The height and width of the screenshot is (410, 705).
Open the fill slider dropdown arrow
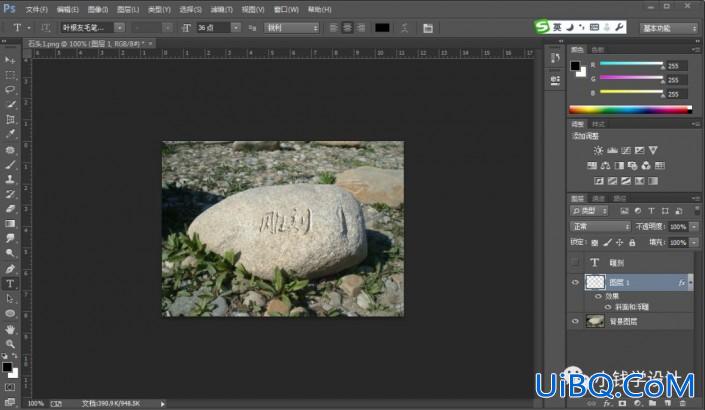click(x=694, y=243)
